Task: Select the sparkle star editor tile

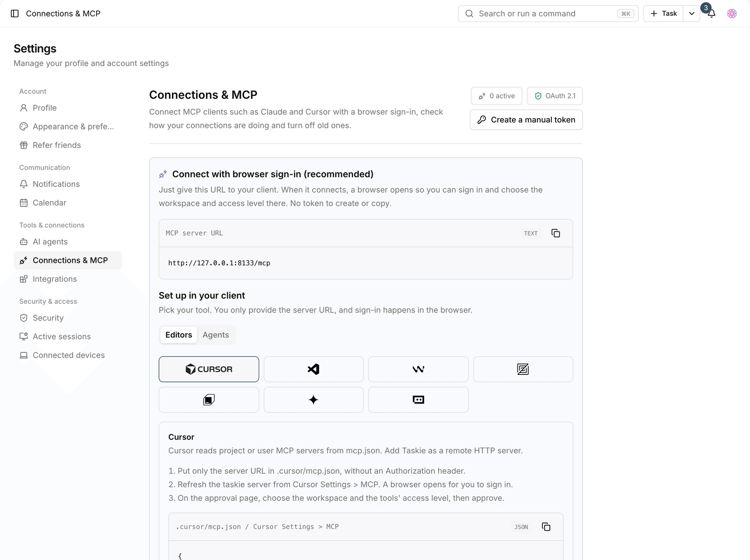Action: 314,400
